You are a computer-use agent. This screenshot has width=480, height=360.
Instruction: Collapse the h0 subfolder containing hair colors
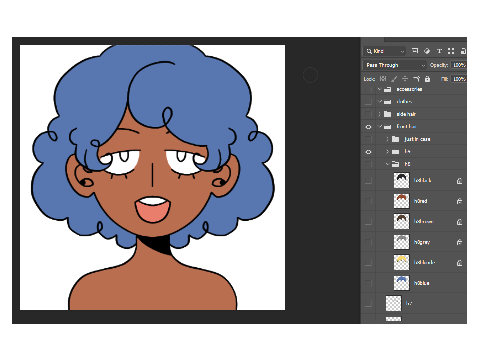pos(387,164)
